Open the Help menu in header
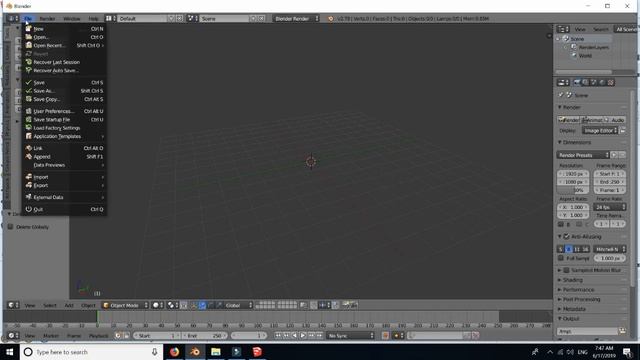 [93, 19]
